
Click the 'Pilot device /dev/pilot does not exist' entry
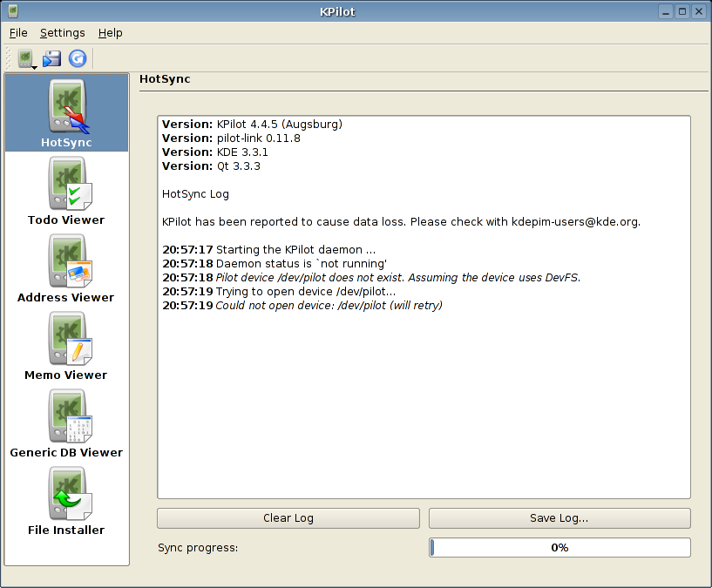pos(371,277)
